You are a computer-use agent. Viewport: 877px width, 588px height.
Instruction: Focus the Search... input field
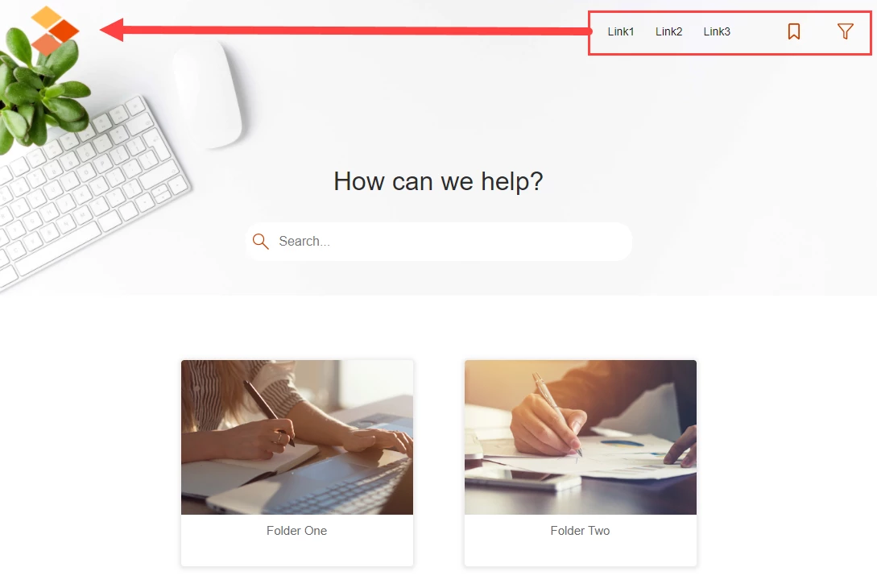(x=438, y=241)
